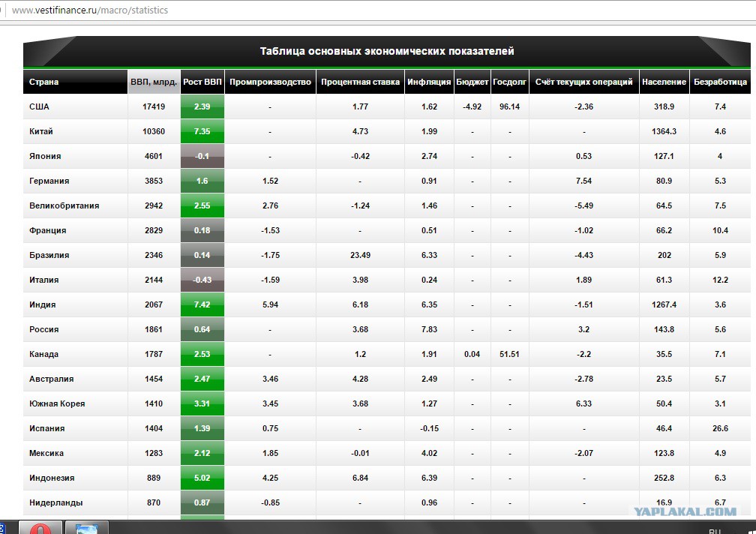This screenshot has width=756, height=534.
Task: Sort by Промпроизводство column header
Action: point(271,82)
